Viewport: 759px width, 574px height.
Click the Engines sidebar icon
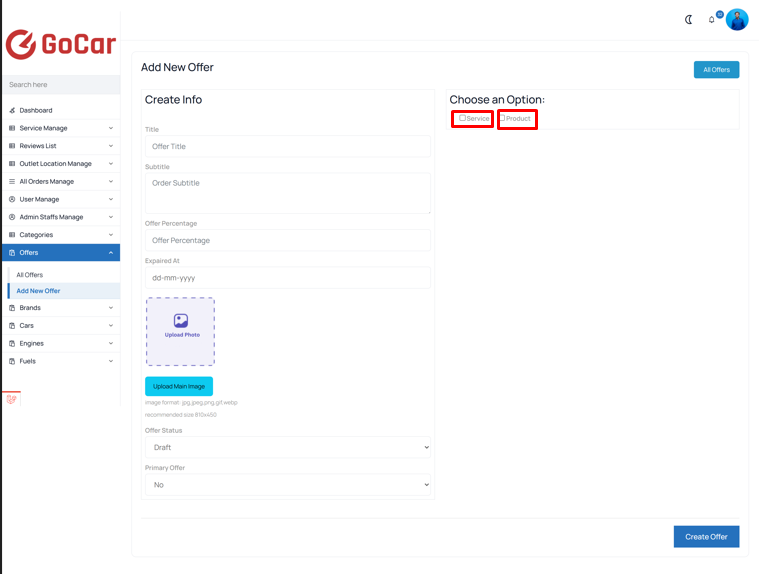12,343
